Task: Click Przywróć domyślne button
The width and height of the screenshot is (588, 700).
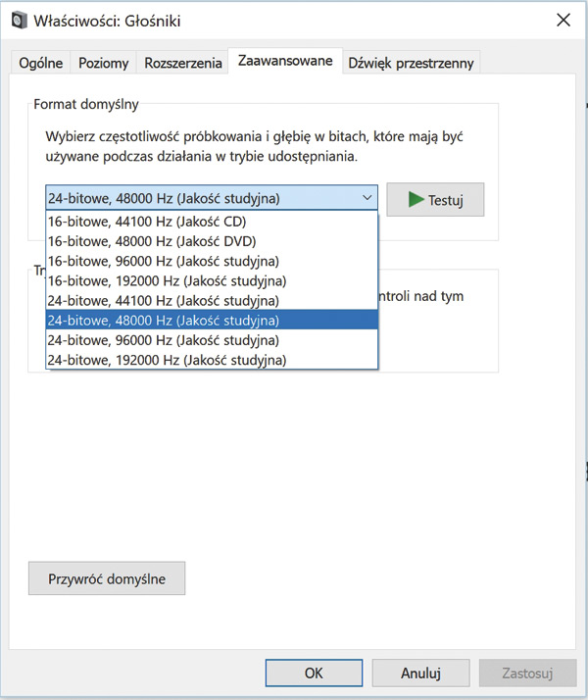Action: point(107,578)
